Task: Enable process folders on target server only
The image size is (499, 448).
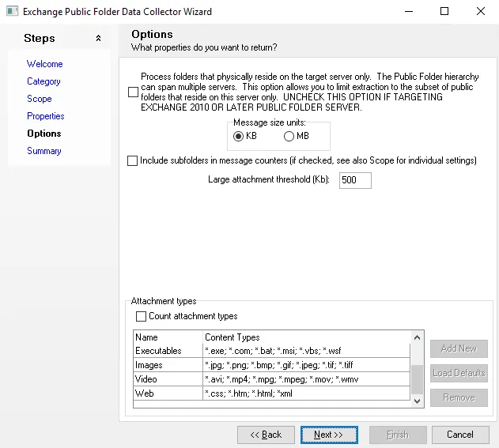Action: (x=133, y=92)
